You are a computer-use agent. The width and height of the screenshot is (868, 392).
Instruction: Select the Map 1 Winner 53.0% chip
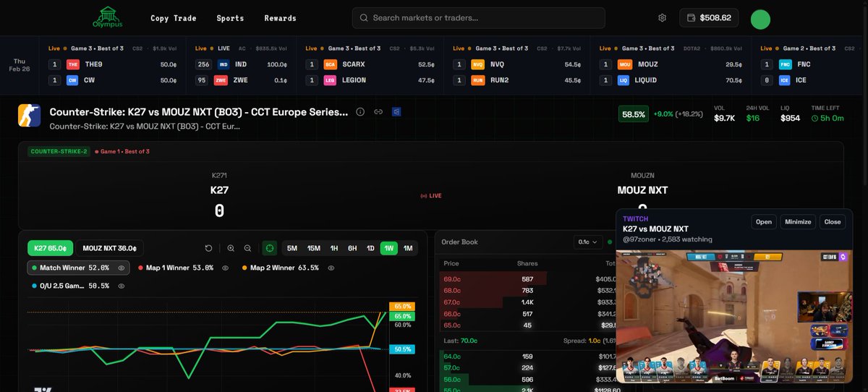coord(184,268)
